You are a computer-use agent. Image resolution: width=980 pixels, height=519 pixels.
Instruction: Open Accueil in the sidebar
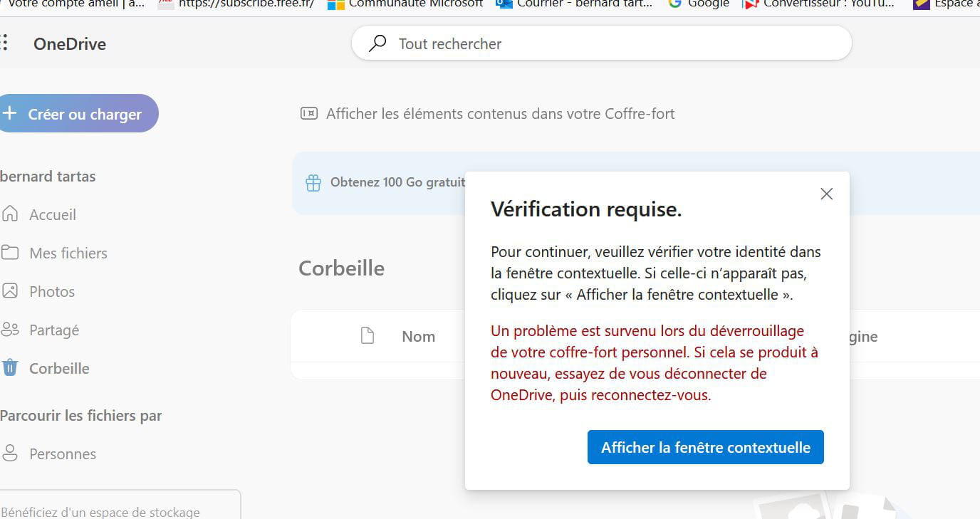[x=52, y=214]
